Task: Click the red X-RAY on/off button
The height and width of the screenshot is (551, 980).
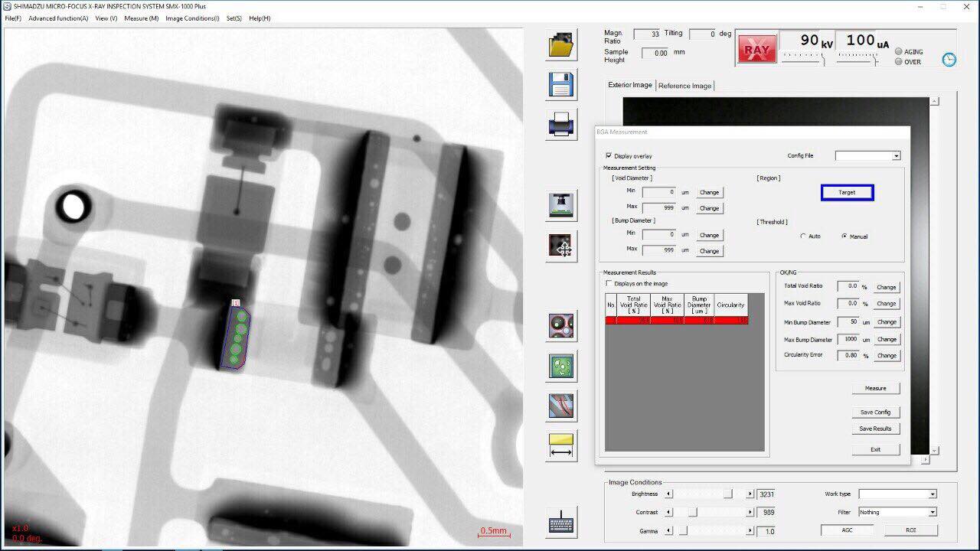Action: coord(756,50)
